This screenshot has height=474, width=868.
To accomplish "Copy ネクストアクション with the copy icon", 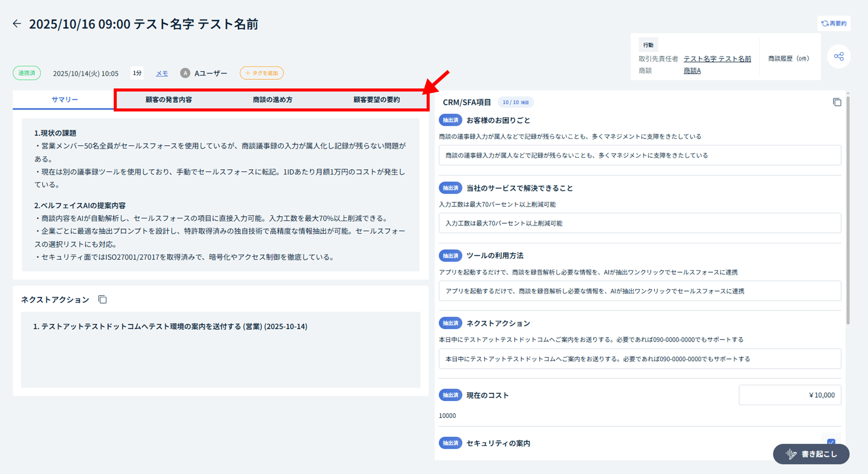I will tap(102, 300).
